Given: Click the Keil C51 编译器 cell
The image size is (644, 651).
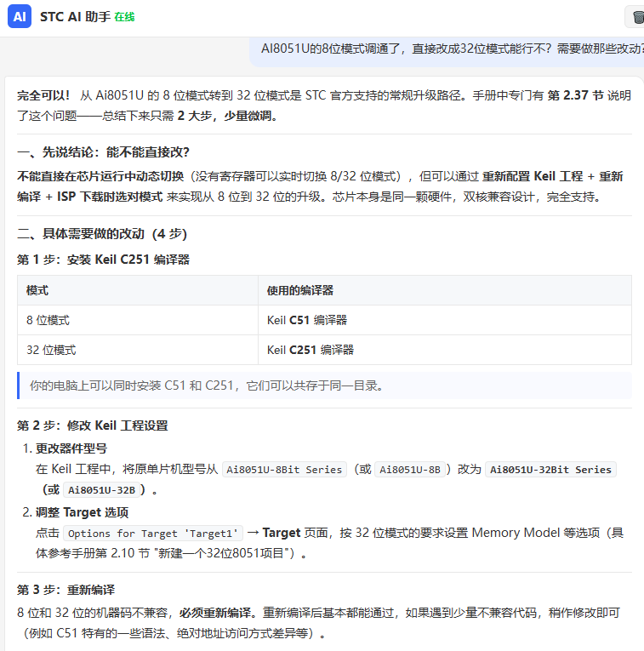Looking at the screenshot, I should [445, 320].
